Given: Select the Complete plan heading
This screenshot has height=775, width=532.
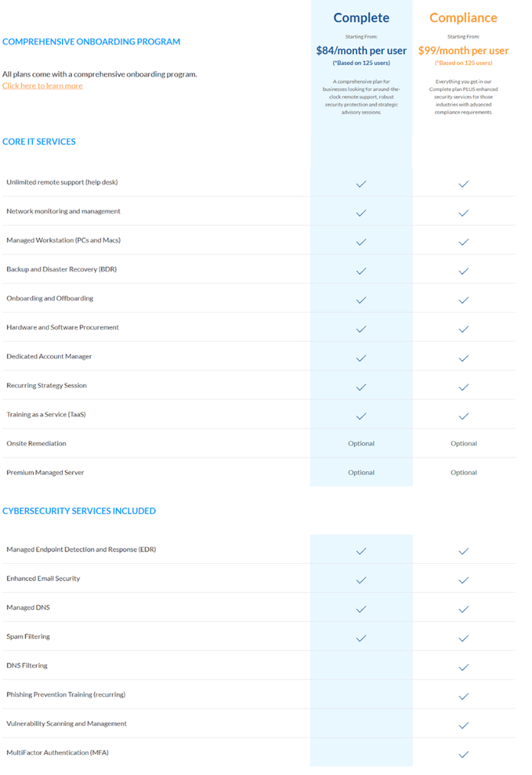Looking at the screenshot, I should point(361,18).
